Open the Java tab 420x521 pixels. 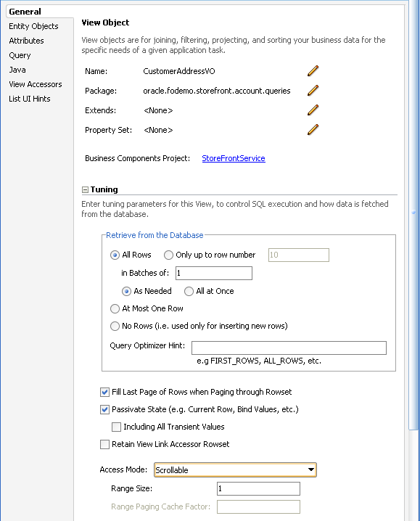(17, 70)
